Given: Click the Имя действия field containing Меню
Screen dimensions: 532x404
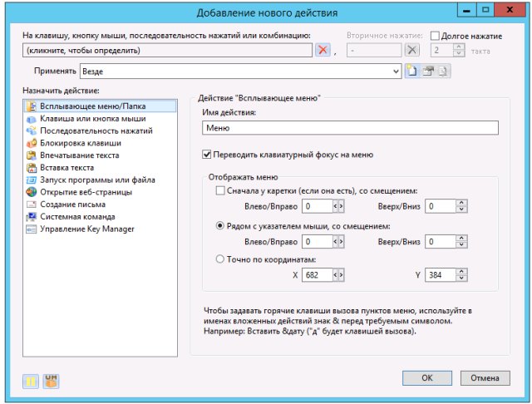Looking at the screenshot, I should (350, 128).
